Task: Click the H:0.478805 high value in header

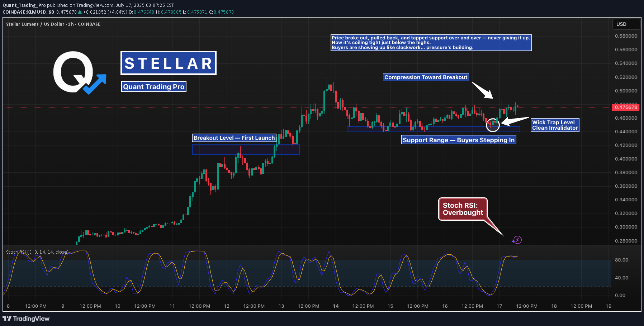Action: tap(169, 12)
